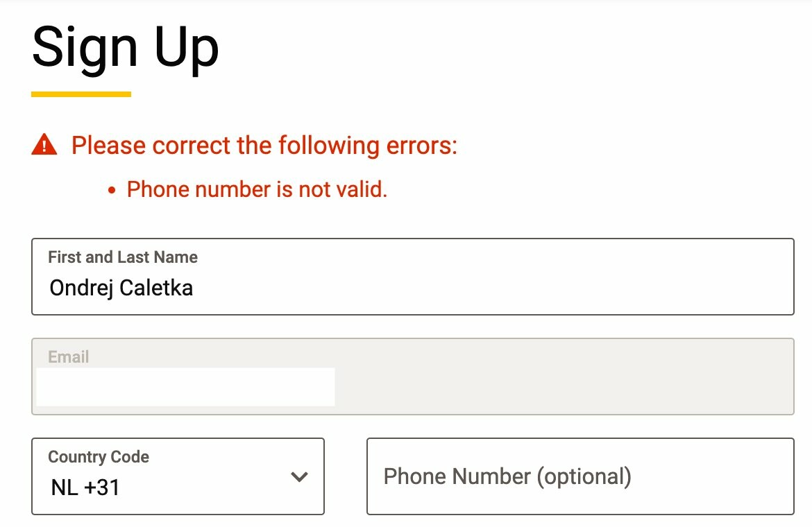
Task: Click the yellow underline below Sign Up
Action: 81,94
